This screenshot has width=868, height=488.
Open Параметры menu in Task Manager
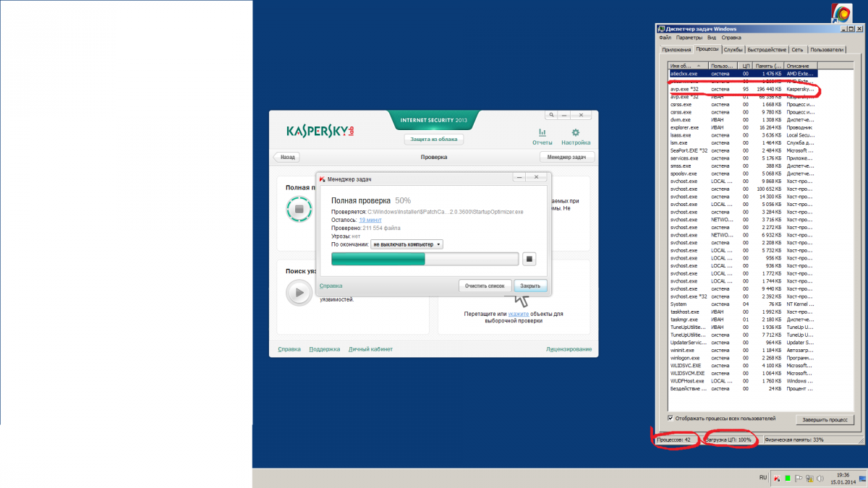[689, 37]
